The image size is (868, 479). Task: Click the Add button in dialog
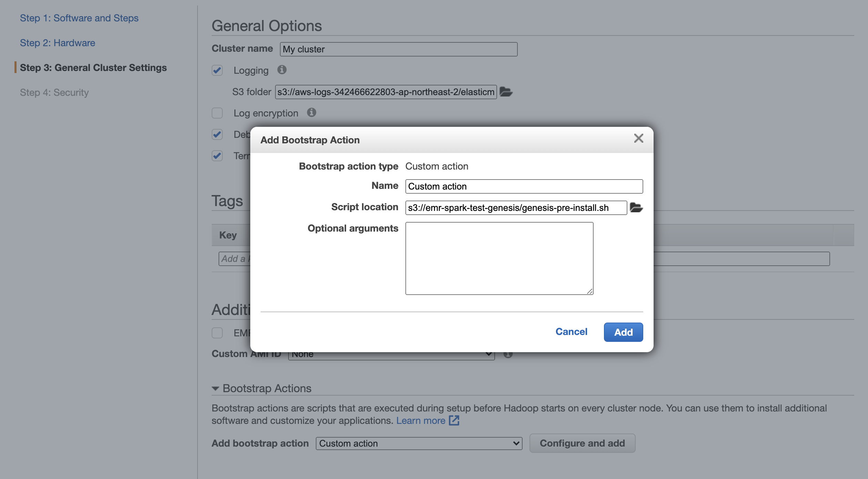[623, 332]
